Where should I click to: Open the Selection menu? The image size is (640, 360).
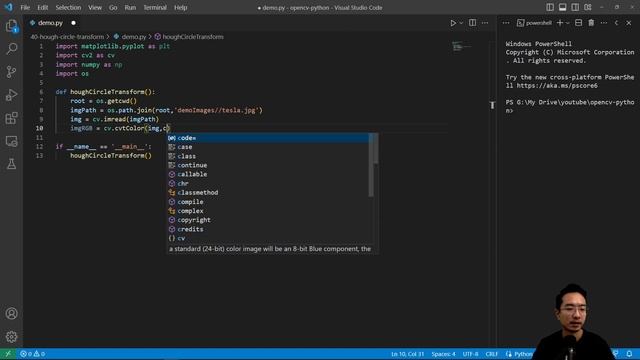click(68, 7)
